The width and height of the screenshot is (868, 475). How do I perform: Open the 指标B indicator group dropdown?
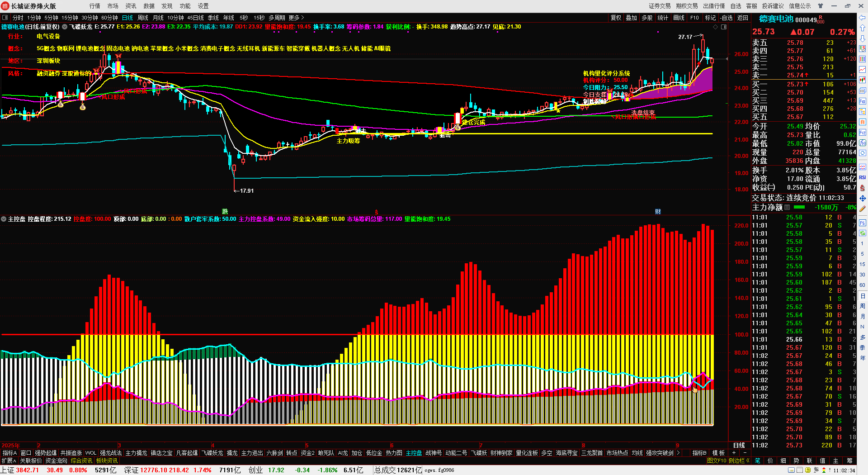[x=699, y=453]
